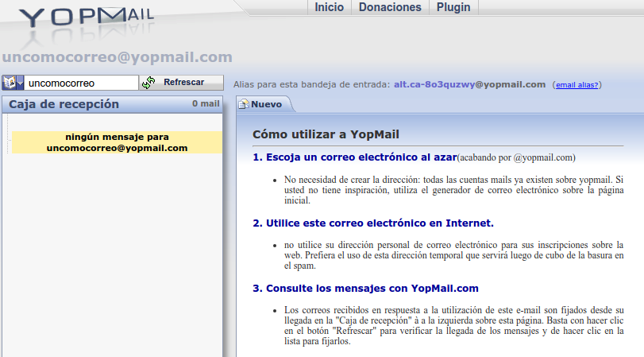Click the alias address alt.ca-8o3quzwy@yopmail.com
This screenshot has height=357, width=644.
(469, 84)
